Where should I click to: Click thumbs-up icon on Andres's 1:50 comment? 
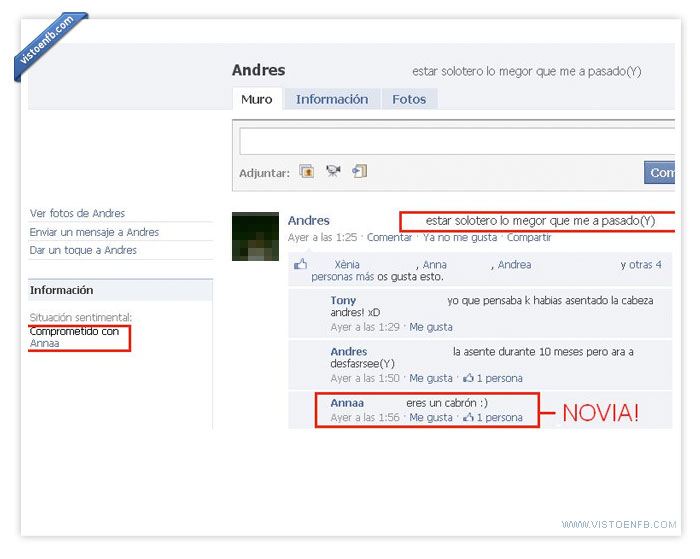(468, 378)
